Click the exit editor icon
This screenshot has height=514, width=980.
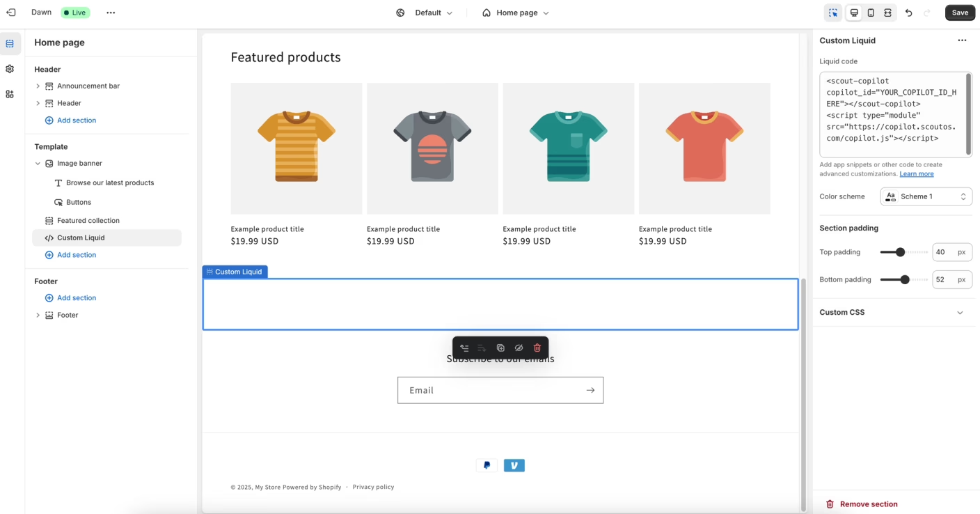point(11,13)
